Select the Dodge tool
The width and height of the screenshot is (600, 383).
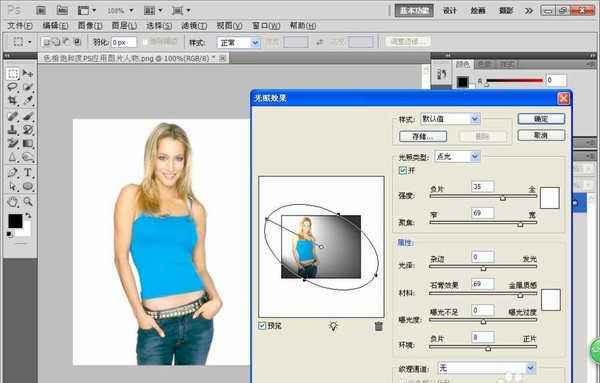click(28, 157)
